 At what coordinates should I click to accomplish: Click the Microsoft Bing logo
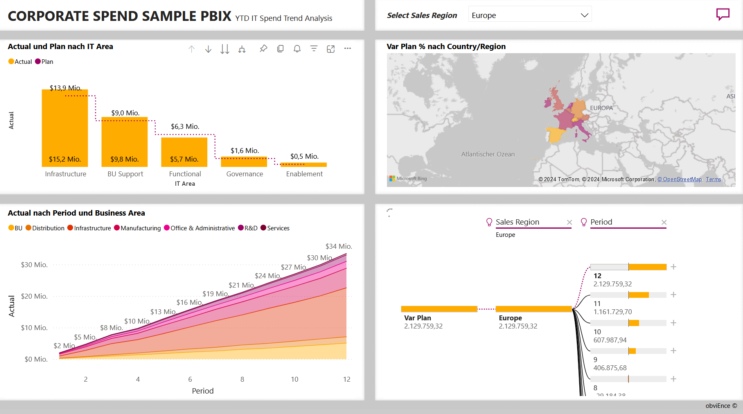pyautogui.click(x=408, y=179)
